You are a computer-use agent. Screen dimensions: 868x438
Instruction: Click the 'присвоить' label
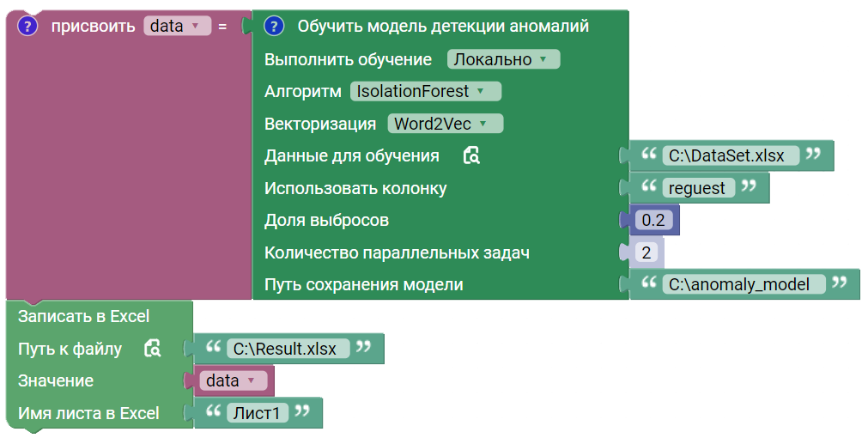tap(93, 26)
